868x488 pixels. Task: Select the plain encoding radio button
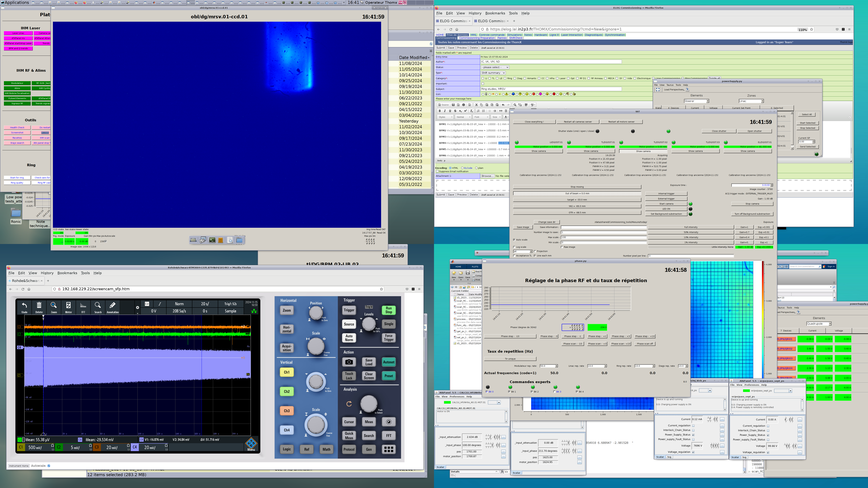476,168
